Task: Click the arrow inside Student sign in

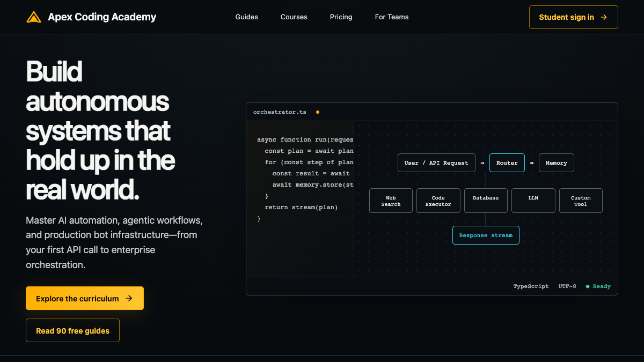Action: point(604,17)
